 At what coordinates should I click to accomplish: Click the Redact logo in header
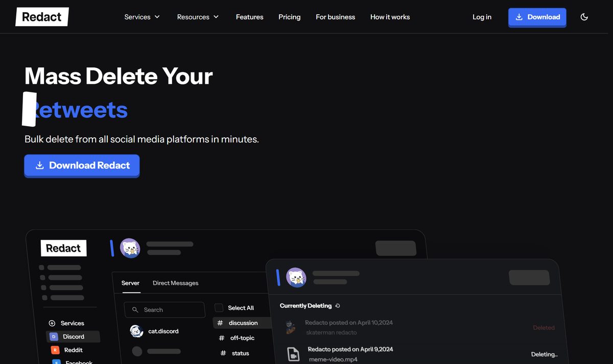click(x=42, y=17)
